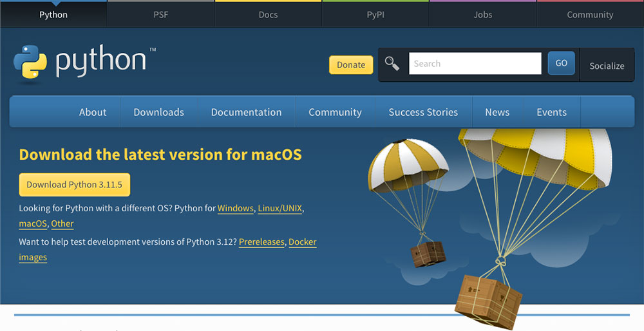
Task: Open the Success Stories navigation menu
Action: (x=424, y=112)
